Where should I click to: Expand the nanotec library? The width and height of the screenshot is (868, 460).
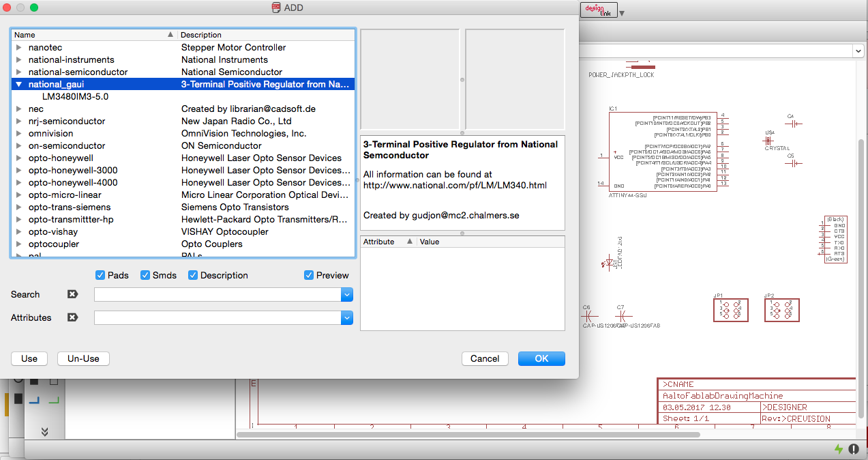[19, 47]
